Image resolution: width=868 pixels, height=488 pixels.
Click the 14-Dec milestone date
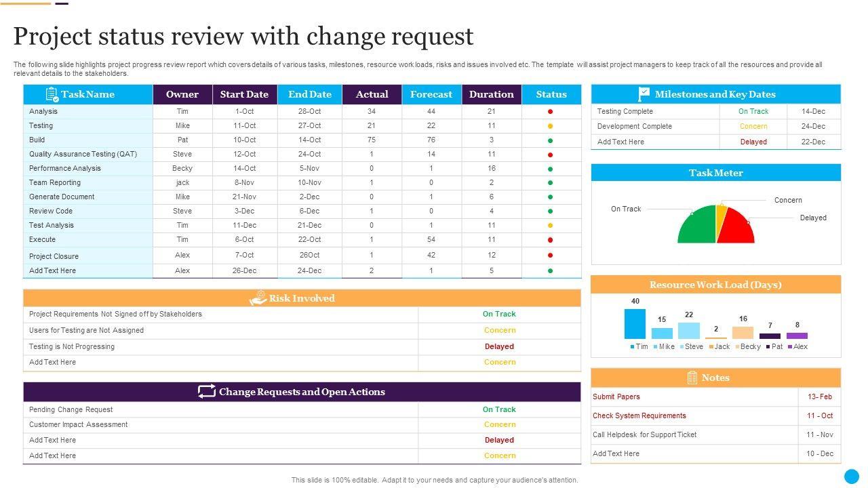pyautogui.click(x=813, y=111)
